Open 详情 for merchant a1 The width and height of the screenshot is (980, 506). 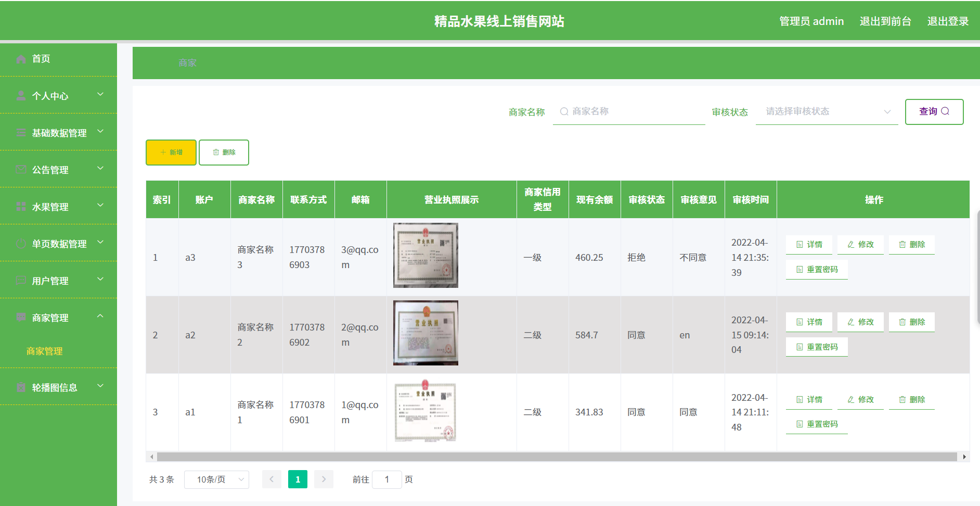pyautogui.click(x=809, y=400)
